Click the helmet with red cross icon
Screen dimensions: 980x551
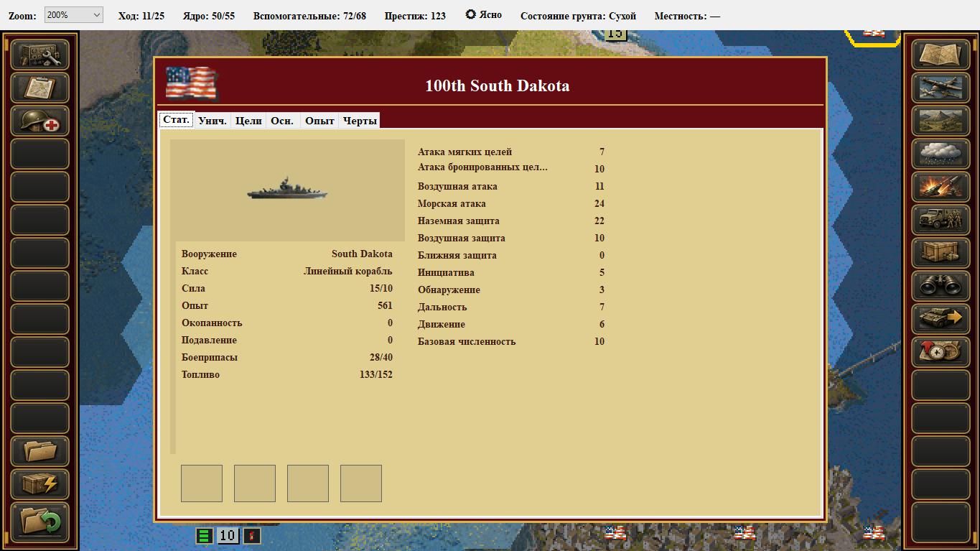[40, 121]
